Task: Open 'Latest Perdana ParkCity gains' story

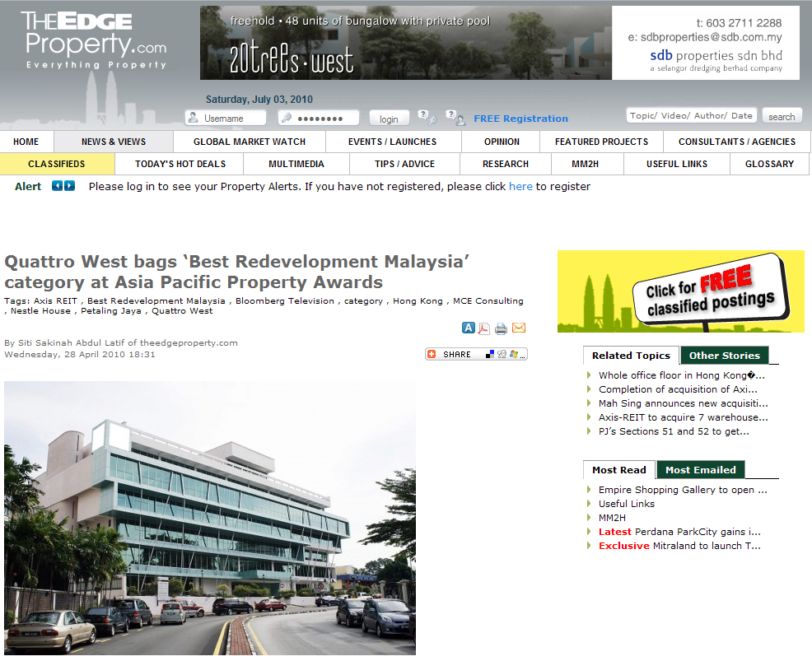Action: coord(679,532)
